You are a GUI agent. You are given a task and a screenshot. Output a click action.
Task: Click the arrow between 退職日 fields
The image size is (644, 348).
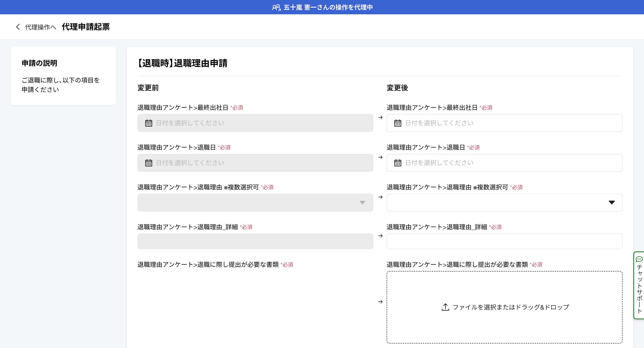tap(380, 157)
